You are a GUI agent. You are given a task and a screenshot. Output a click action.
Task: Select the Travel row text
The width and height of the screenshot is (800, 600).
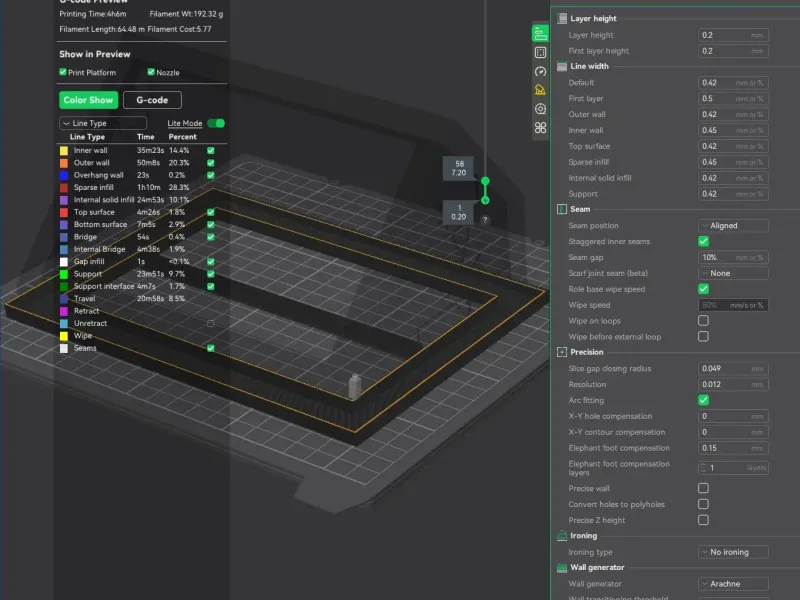point(84,298)
